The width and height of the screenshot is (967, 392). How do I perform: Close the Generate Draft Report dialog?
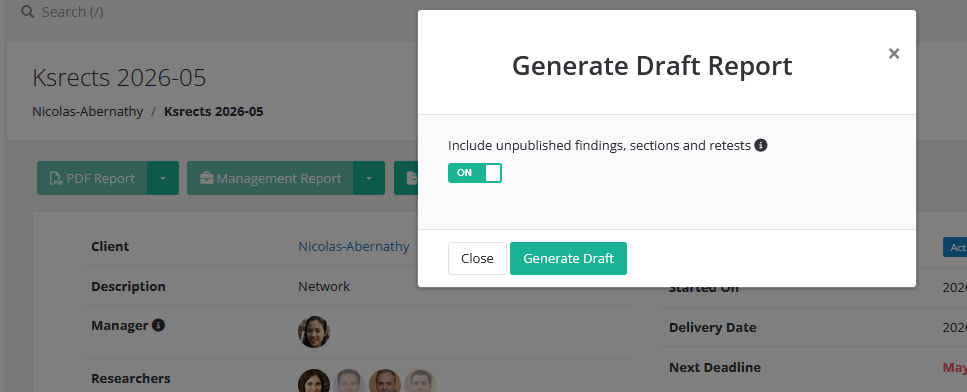[894, 54]
